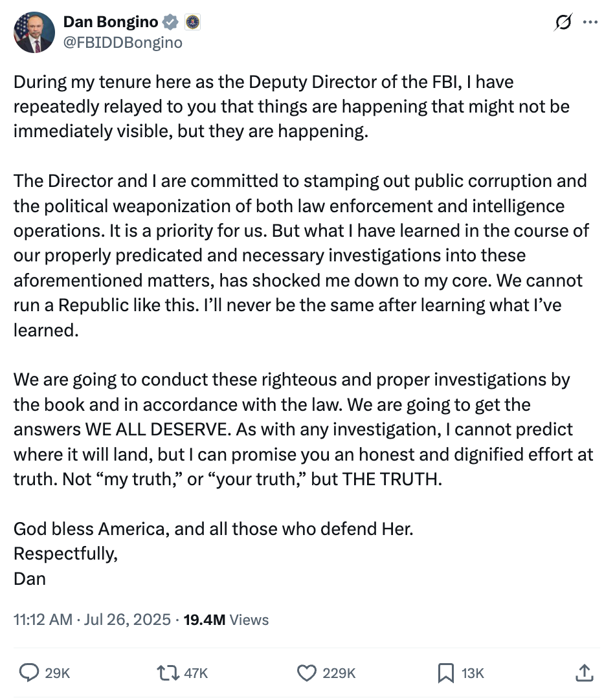The height and width of the screenshot is (700, 615).
Task: Click the verified checkmark badge
Action: [x=170, y=23]
